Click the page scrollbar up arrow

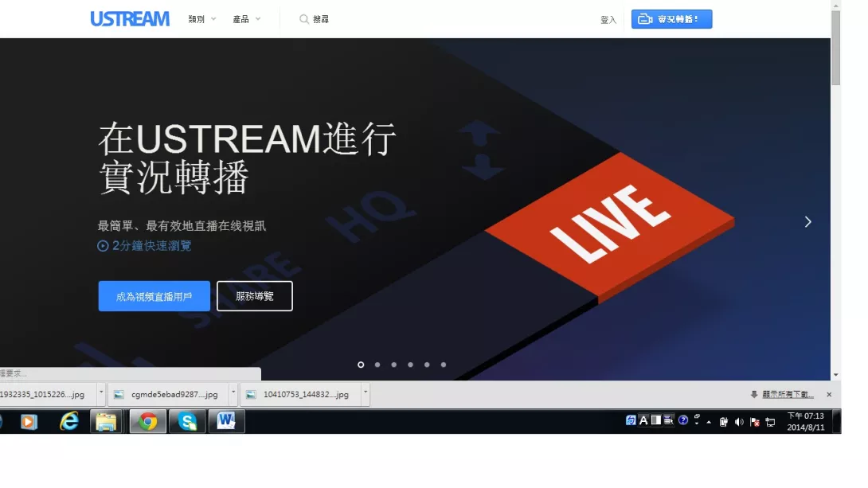[x=836, y=5]
